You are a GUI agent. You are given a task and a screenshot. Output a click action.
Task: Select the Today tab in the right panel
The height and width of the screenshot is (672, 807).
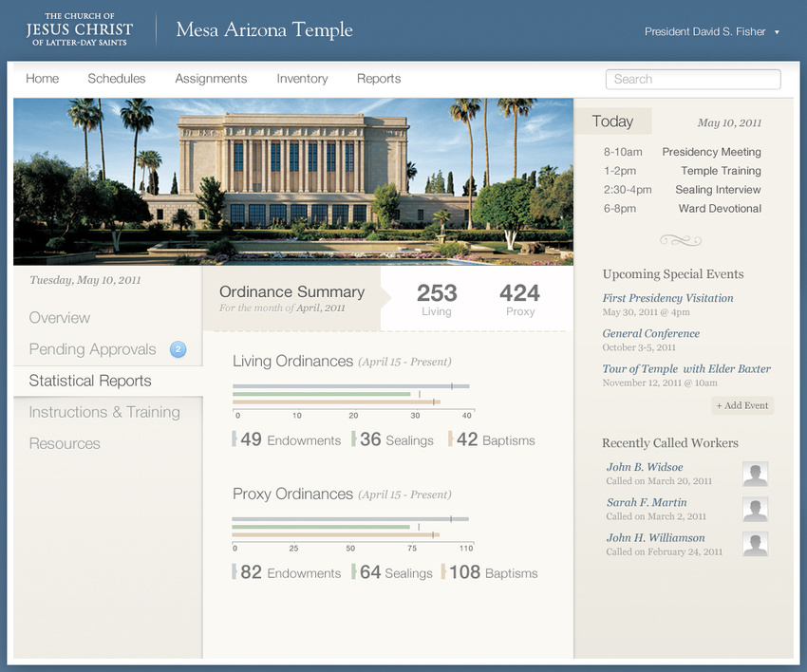[612, 121]
